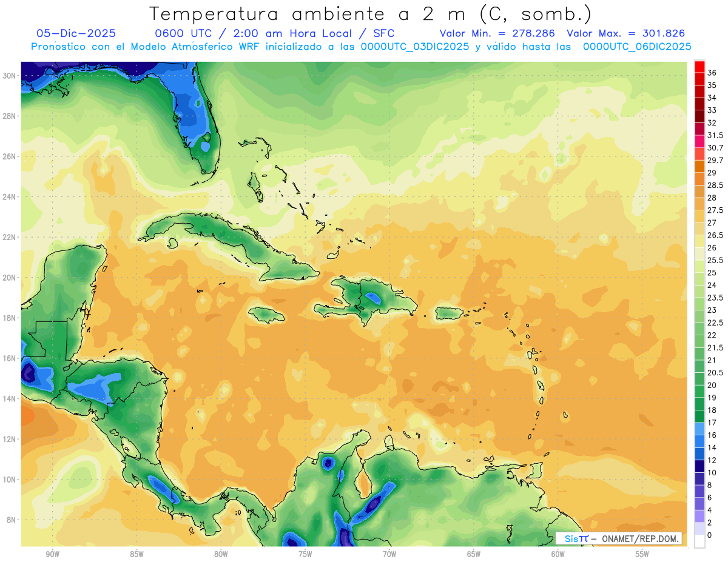Image resolution: width=728 pixels, height=562 pixels.
Task: Click the 26N latitude axis label
Action: click(10, 156)
